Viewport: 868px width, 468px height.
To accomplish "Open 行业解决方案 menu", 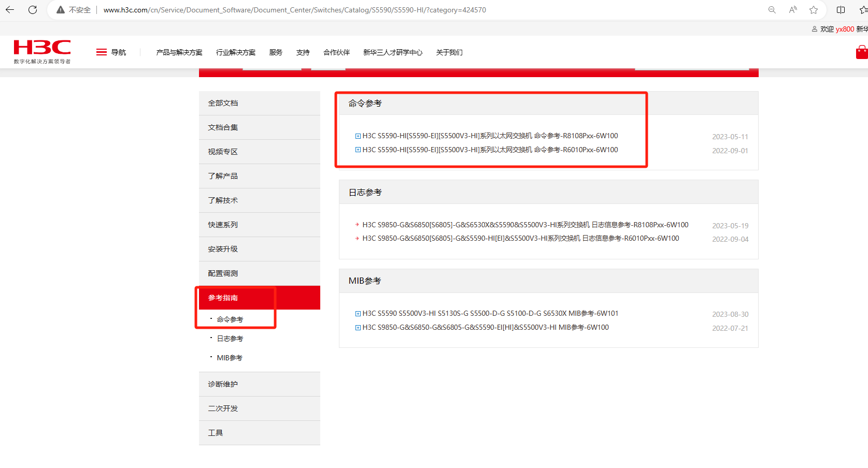I will 236,52.
